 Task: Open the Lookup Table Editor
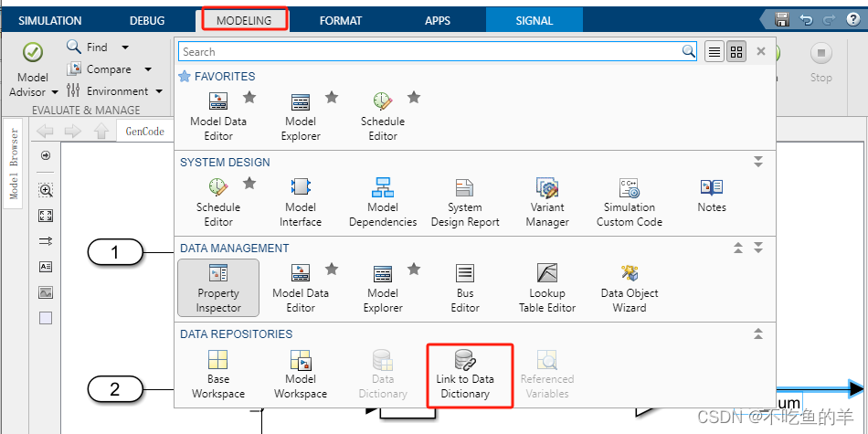(547, 289)
